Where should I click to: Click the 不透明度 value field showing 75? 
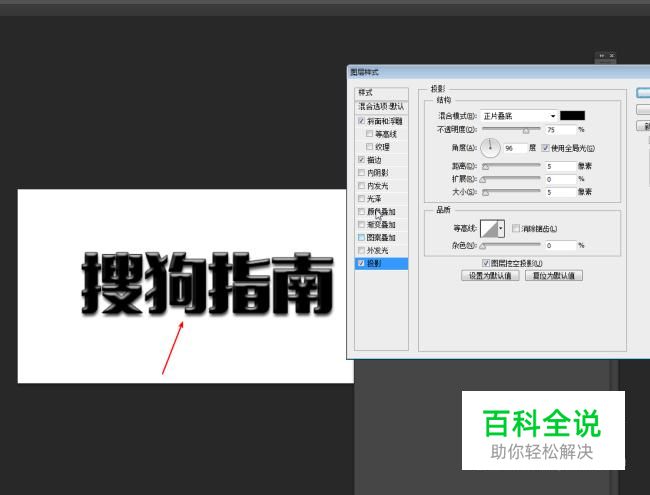point(561,130)
